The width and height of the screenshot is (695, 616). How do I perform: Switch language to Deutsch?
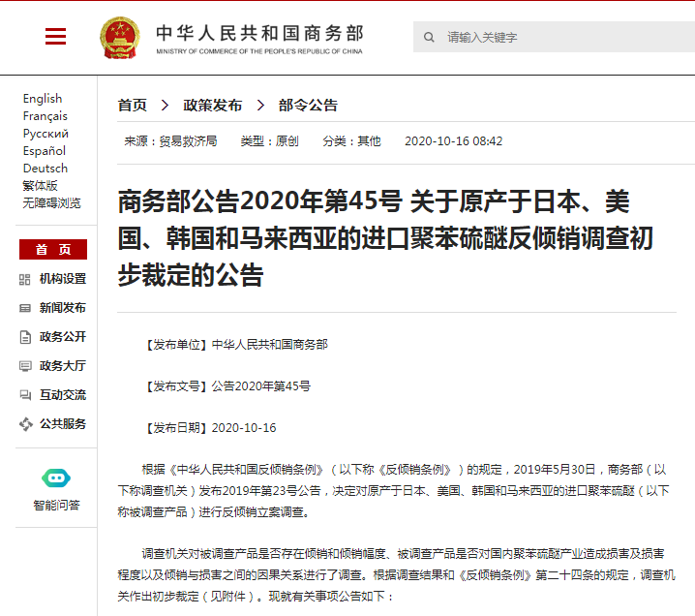(45, 169)
